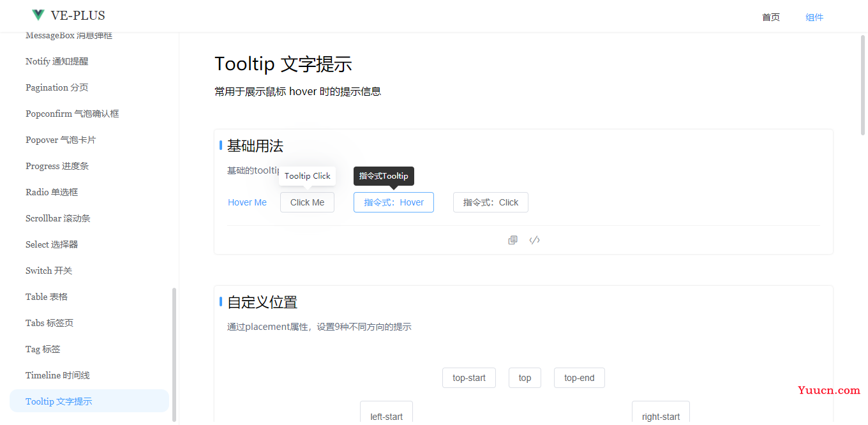
Task: Click the top placement button
Action: point(525,378)
